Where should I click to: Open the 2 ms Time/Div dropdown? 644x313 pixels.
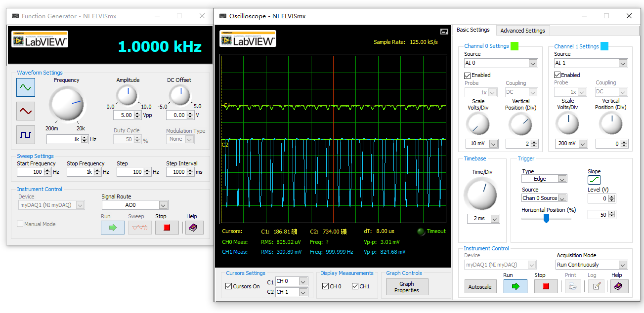[495, 219]
